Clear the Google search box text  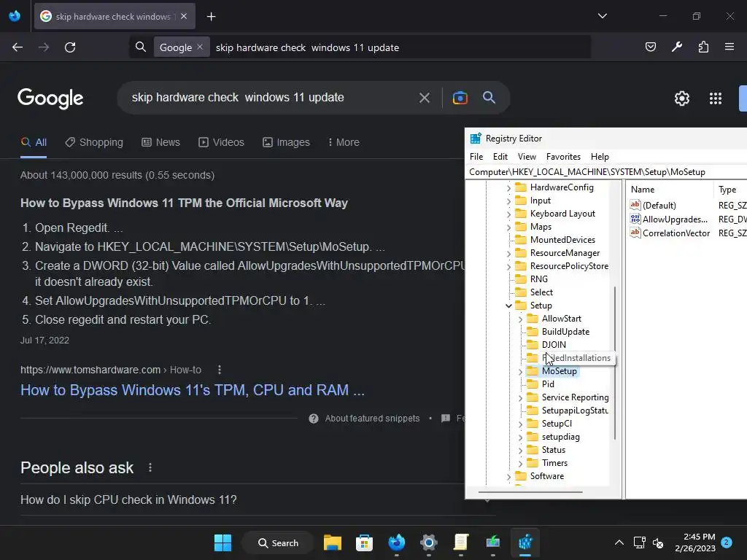coord(425,98)
